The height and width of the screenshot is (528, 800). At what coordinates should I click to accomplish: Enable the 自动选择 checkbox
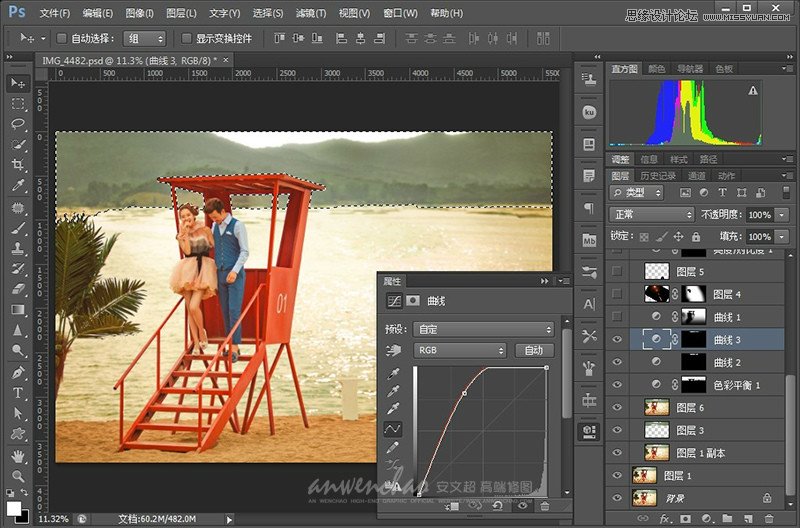click(62, 38)
